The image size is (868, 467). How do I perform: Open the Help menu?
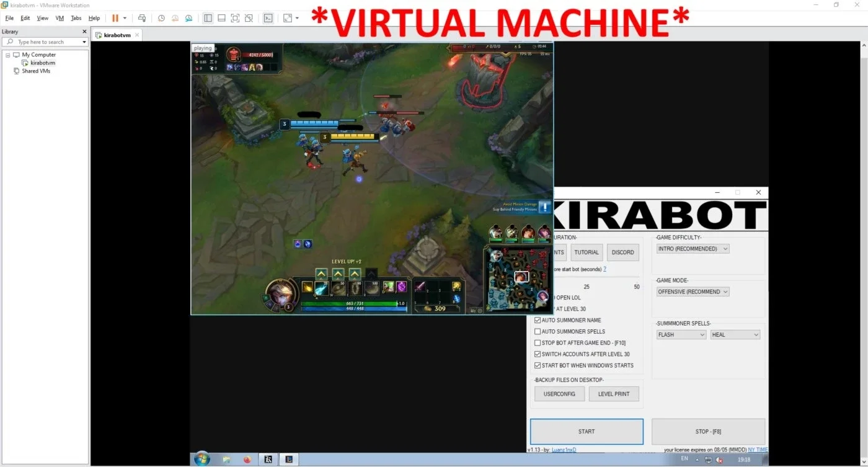(x=94, y=18)
